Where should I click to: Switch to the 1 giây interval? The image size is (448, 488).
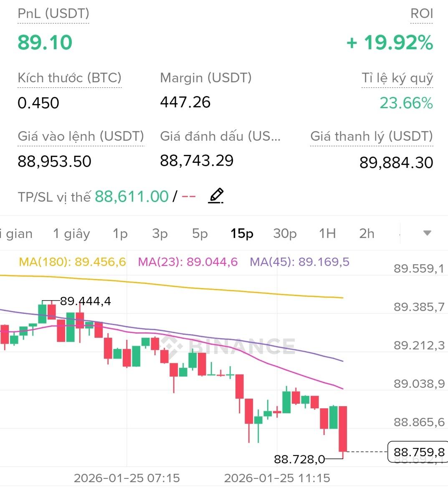tap(71, 234)
